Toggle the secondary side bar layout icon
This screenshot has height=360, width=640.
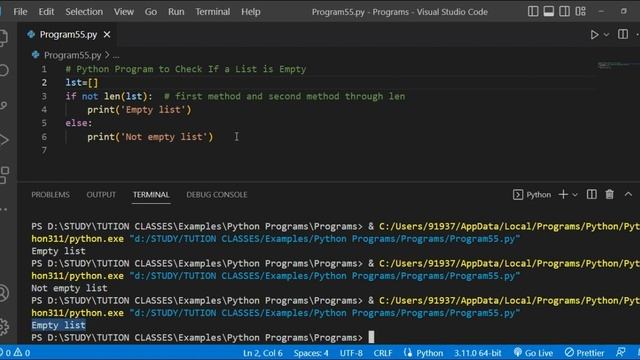(x=564, y=11)
